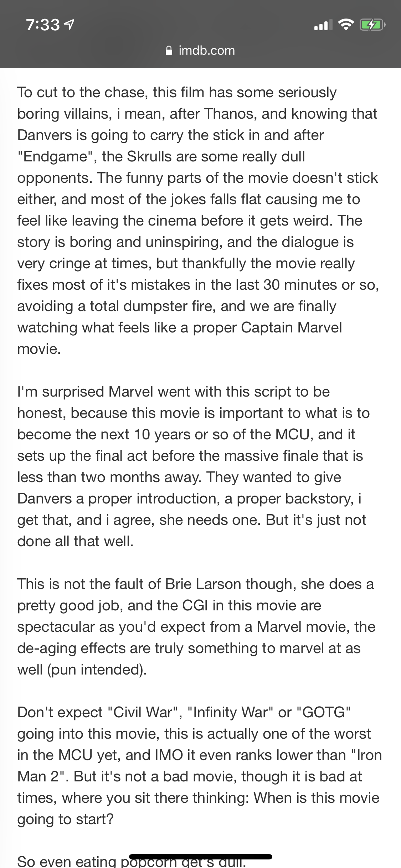Screen dimensions: 401x868
Task: Tap the words "Captain Marvel" in the review
Action: point(291,328)
